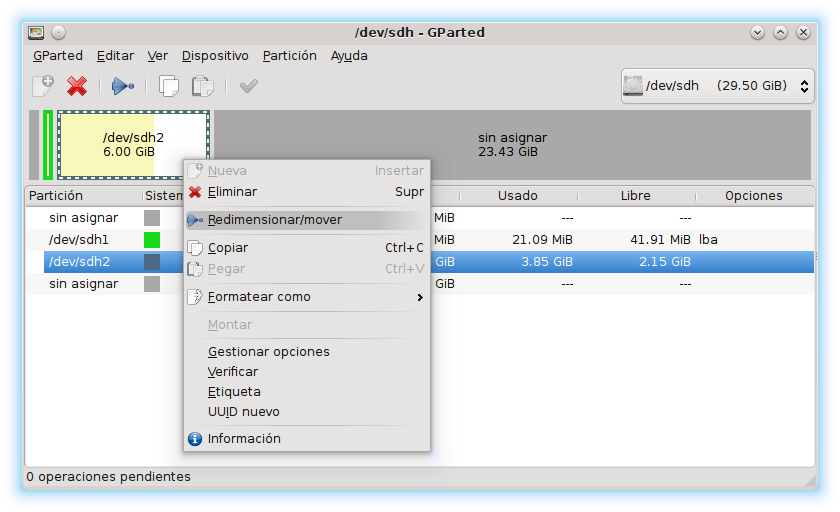Expand the Formatear como submenu arrow
Viewport: 840px width, 512px height.
pyautogui.click(x=420, y=297)
